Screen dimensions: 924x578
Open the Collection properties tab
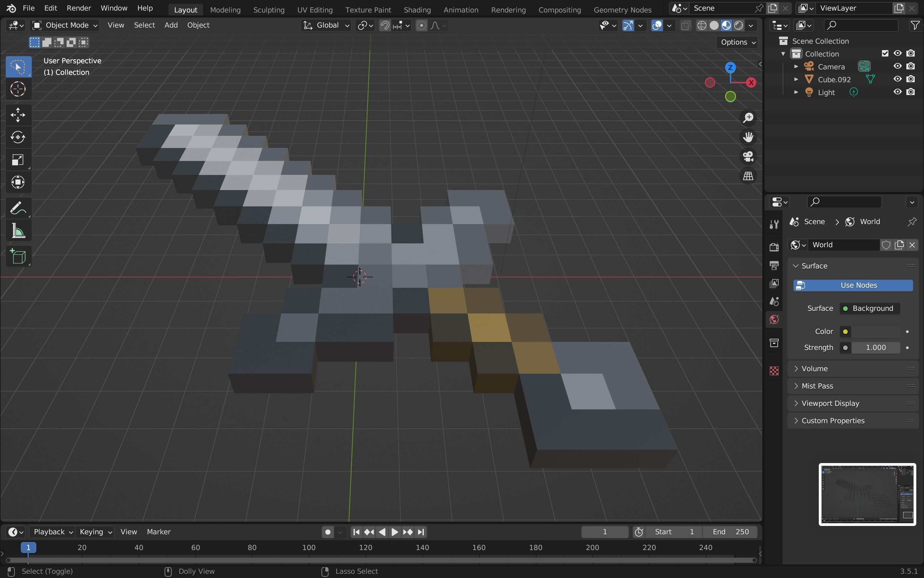point(774,343)
